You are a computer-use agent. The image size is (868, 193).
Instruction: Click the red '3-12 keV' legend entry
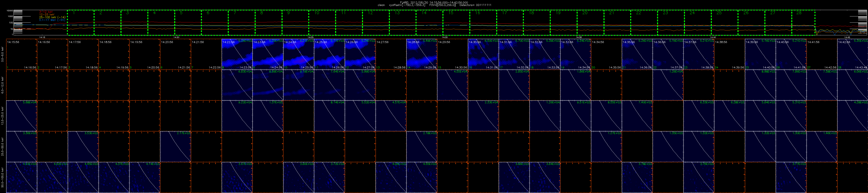(x=46, y=12)
